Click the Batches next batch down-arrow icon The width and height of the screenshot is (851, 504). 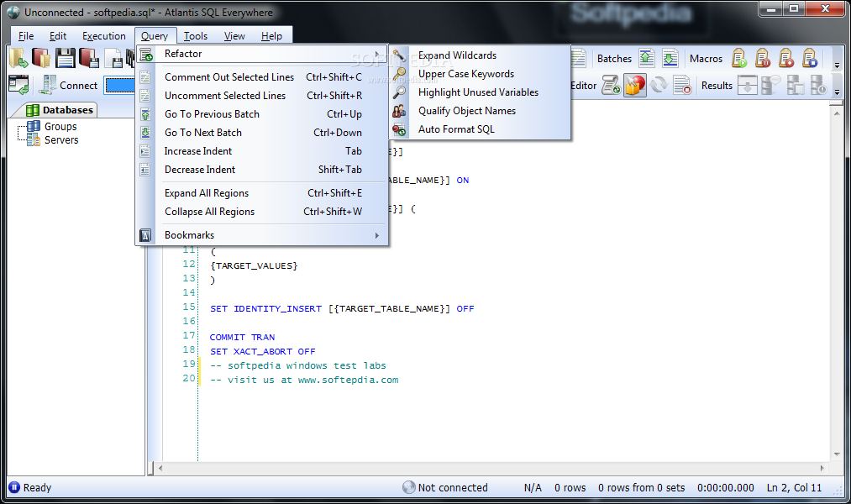point(670,58)
